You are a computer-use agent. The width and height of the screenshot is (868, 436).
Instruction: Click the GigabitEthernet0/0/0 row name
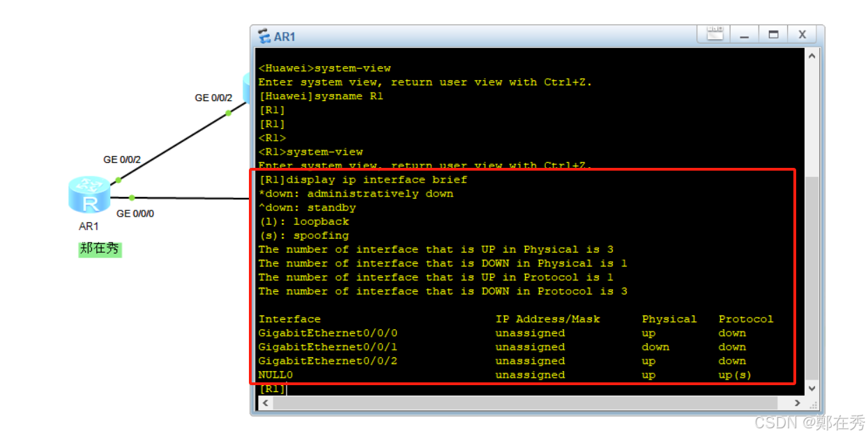[328, 333]
